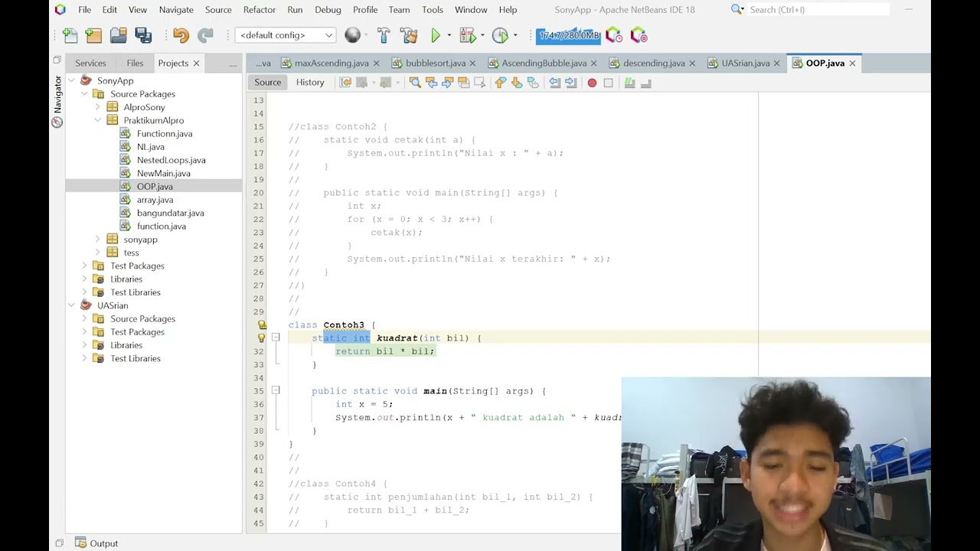Open the Navigate menu

pos(176,9)
